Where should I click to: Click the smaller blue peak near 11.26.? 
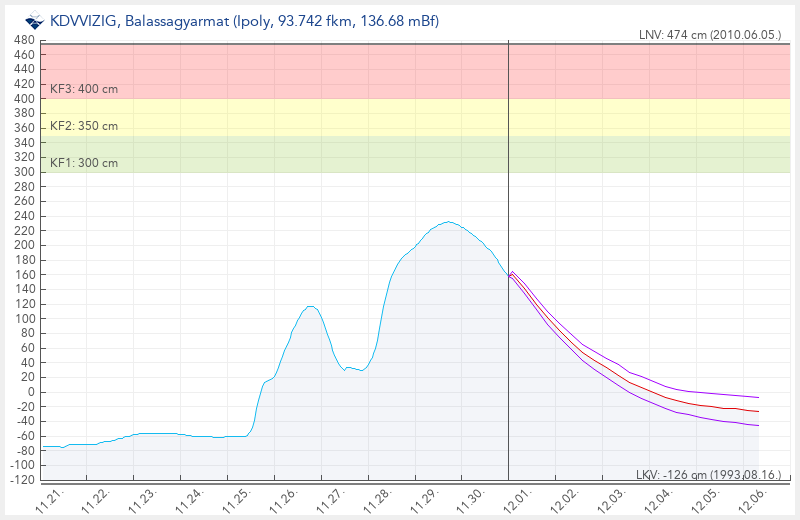pos(311,306)
